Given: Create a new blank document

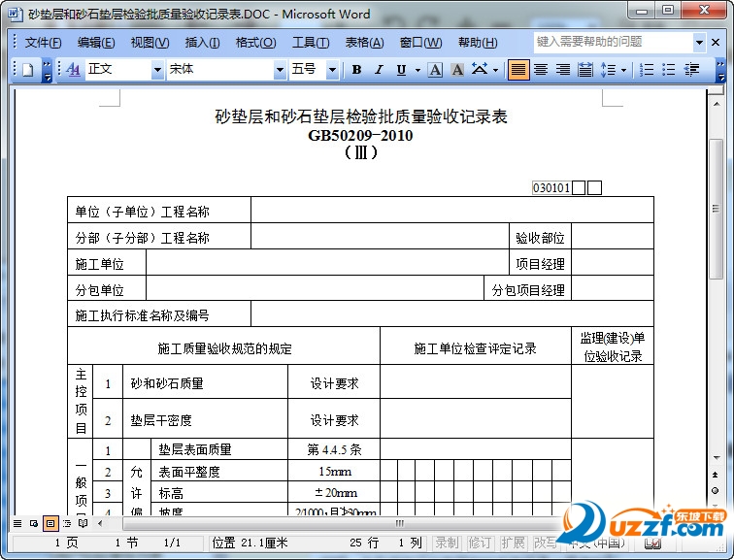Looking at the screenshot, I should click(27, 70).
